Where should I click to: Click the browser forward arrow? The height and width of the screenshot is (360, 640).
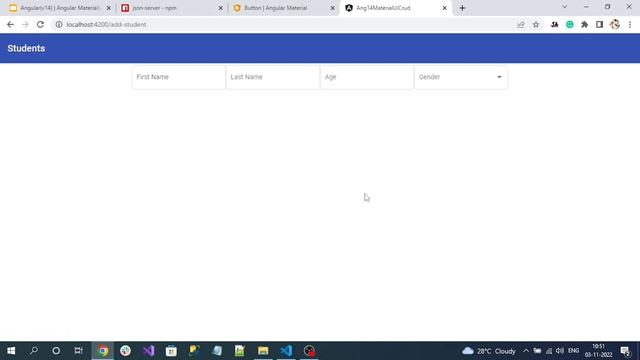tap(25, 24)
